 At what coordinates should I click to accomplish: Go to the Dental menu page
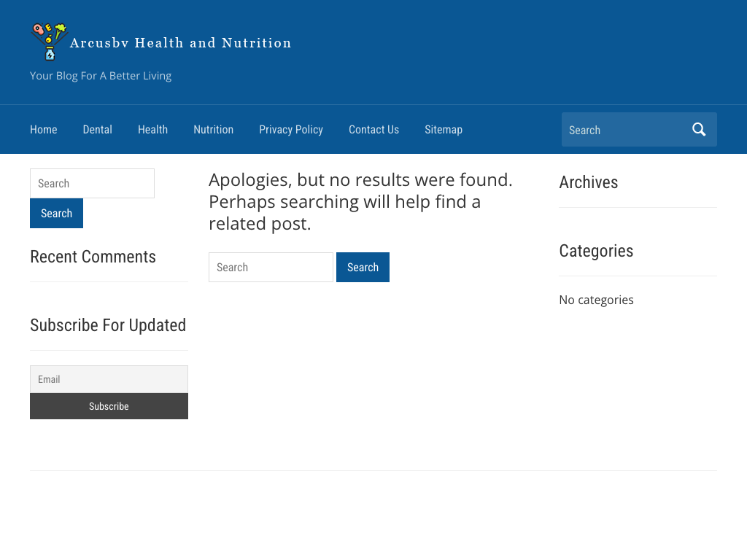click(97, 130)
